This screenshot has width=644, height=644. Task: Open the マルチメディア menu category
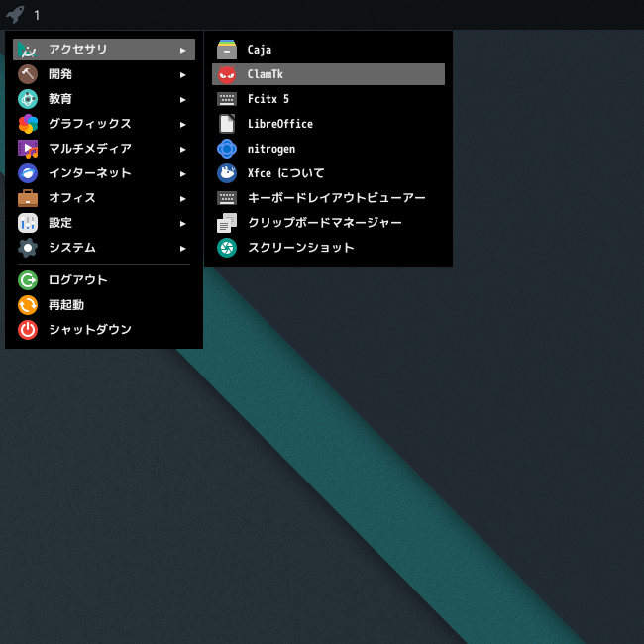(104, 149)
